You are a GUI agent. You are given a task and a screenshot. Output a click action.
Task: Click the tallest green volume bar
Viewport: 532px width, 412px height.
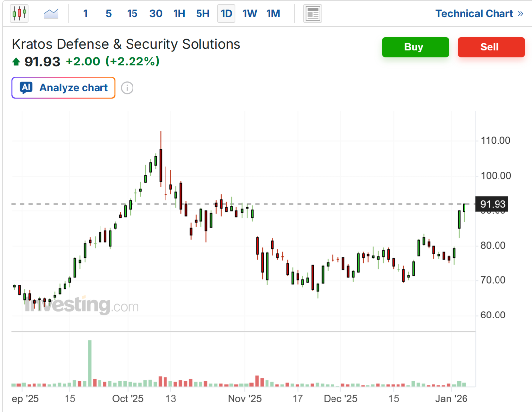coord(90,363)
